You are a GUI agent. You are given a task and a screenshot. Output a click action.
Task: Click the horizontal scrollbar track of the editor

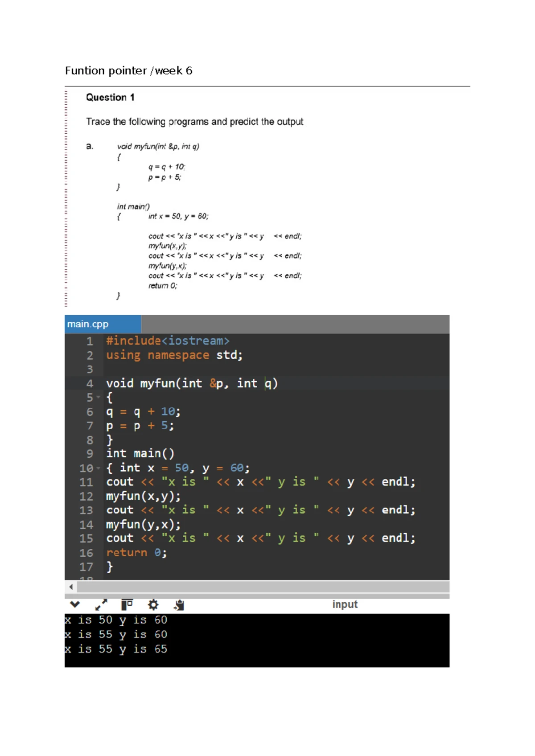tap(263, 587)
